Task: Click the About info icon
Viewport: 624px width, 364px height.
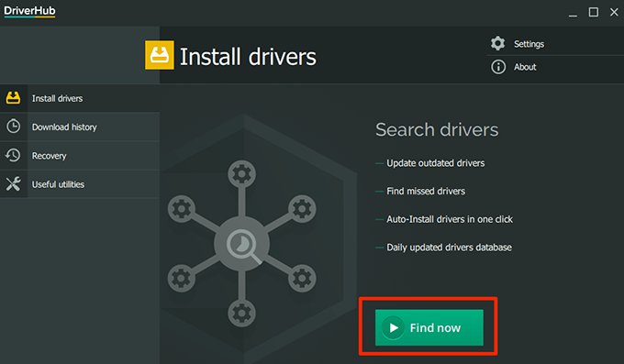Action: [498, 67]
